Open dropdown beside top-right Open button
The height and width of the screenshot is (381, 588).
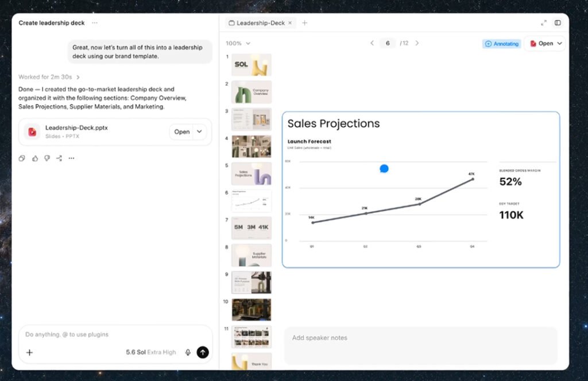tap(559, 44)
